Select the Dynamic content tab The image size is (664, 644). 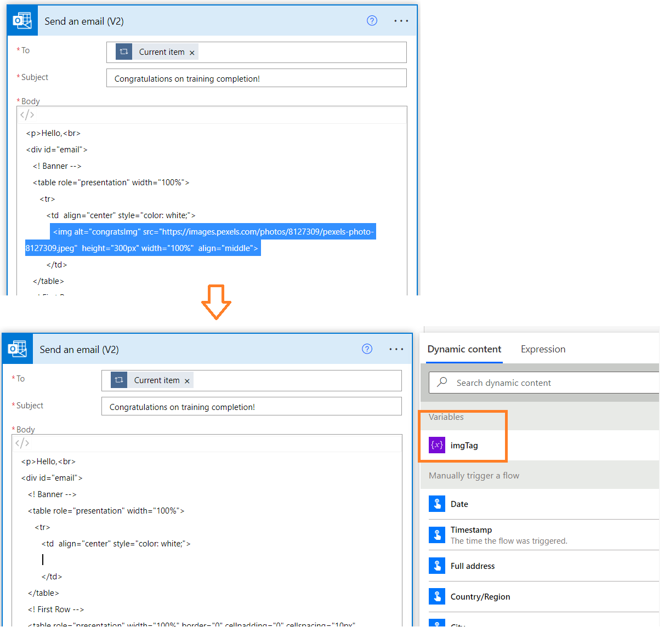[464, 349]
